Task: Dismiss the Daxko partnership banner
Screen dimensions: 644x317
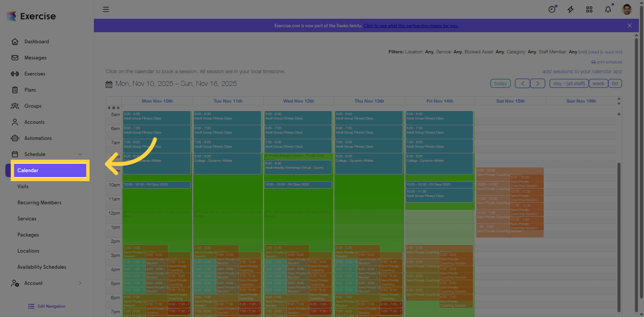Action: coord(629,25)
